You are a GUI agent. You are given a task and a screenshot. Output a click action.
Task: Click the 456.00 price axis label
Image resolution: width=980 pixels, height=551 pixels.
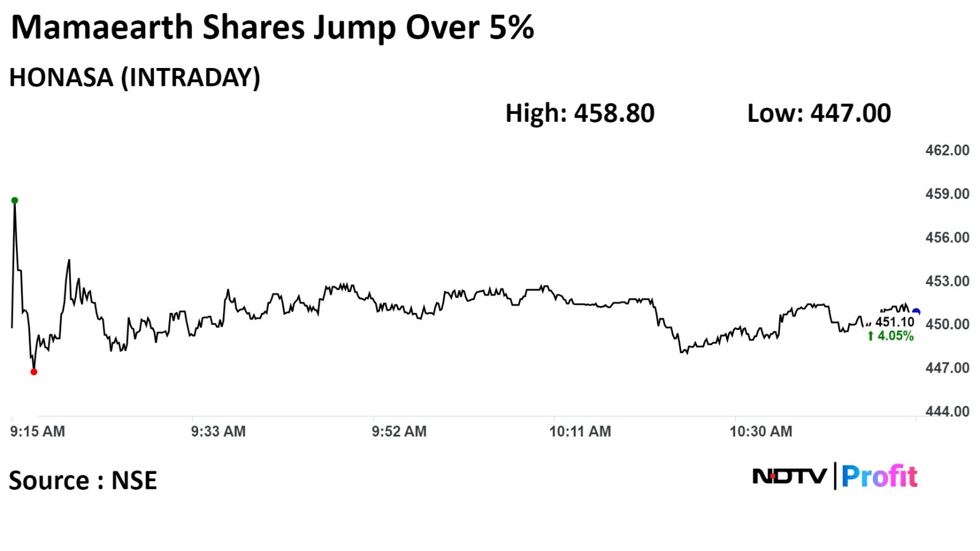[947, 238]
